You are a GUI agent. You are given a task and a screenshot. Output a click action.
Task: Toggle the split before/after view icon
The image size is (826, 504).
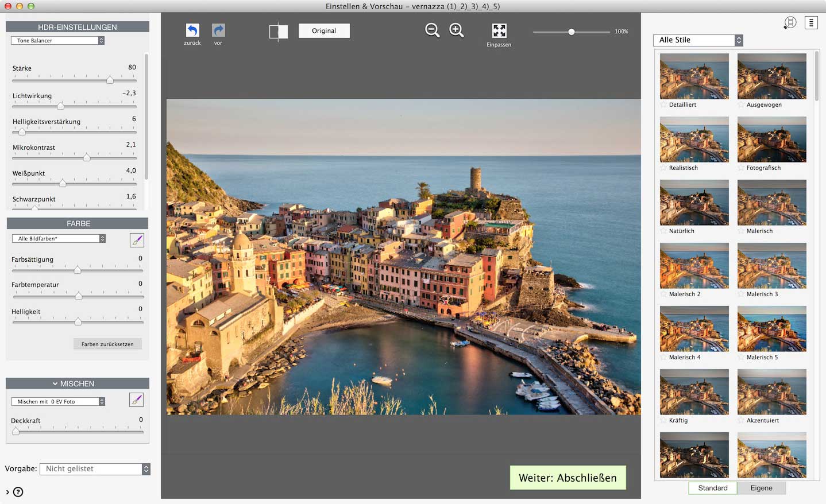point(279,31)
